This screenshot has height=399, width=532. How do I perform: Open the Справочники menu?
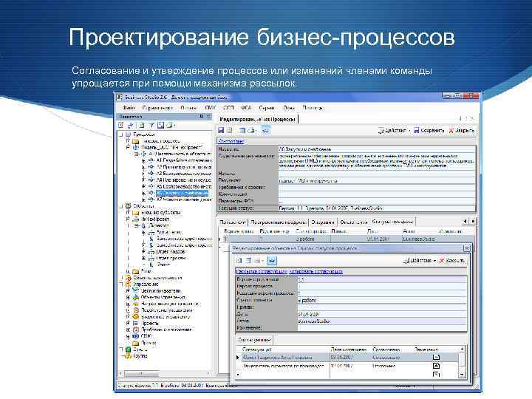157,108
